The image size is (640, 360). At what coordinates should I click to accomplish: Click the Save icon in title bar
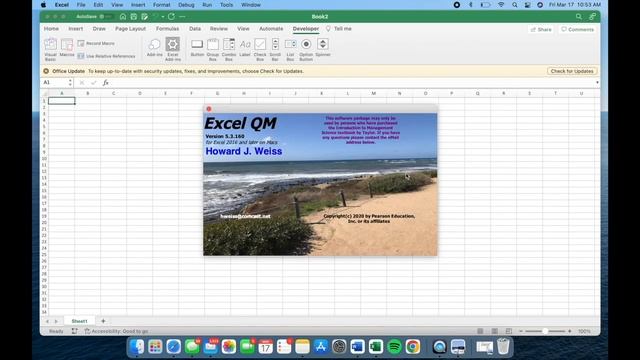[x=133, y=16]
